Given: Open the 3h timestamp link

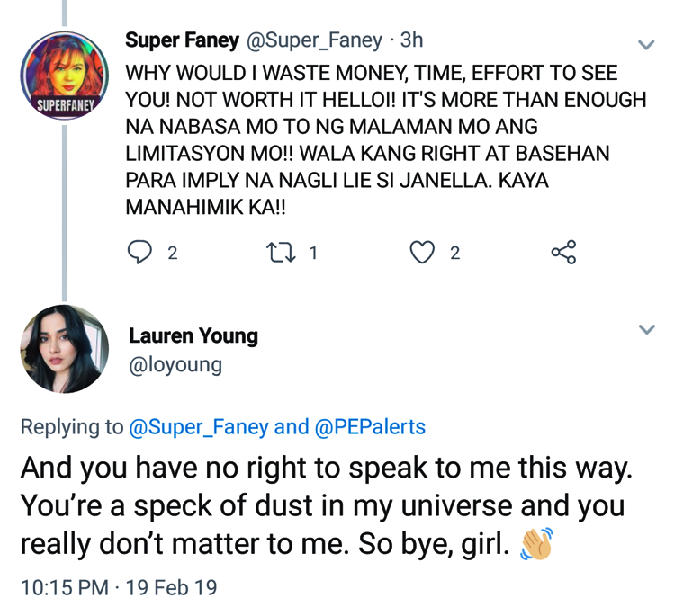Looking at the screenshot, I should tap(412, 40).
